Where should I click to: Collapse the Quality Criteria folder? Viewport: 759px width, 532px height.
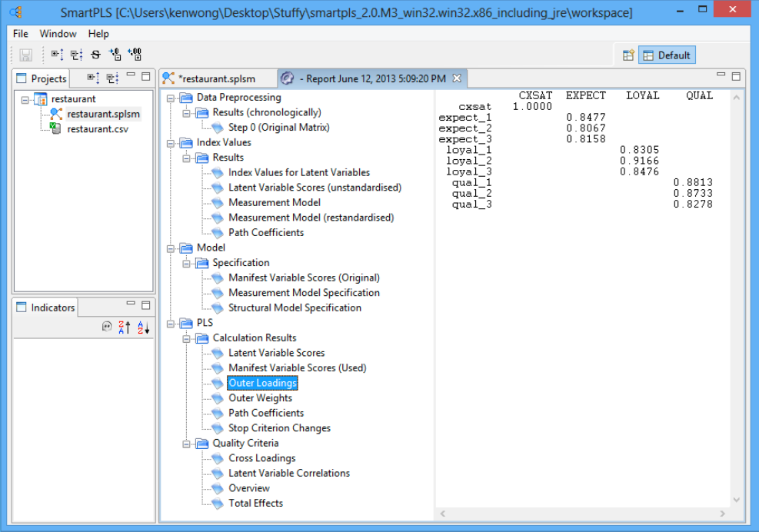pyautogui.click(x=185, y=444)
